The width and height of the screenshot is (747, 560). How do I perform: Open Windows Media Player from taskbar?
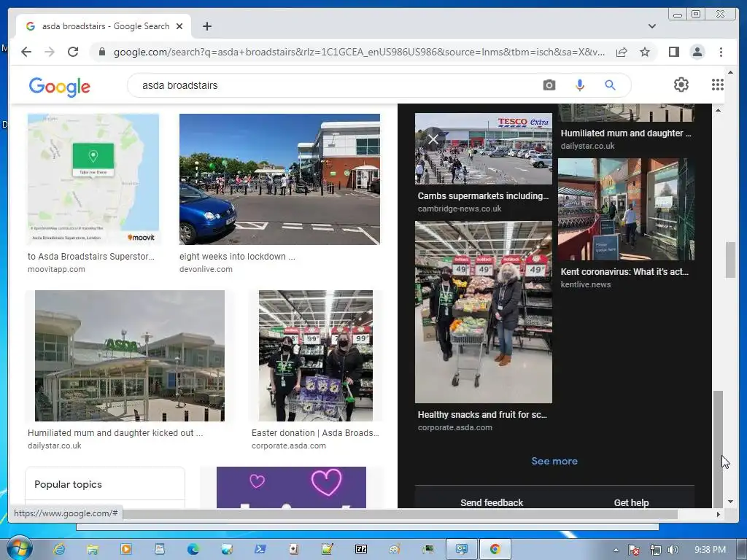pyautogui.click(x=126, y=549)
